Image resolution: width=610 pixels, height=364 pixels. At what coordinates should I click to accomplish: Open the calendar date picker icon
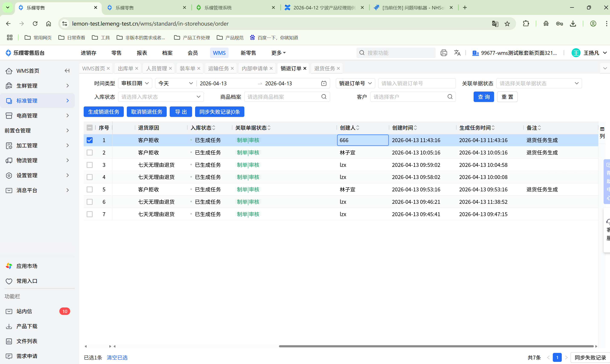point(324,83)
